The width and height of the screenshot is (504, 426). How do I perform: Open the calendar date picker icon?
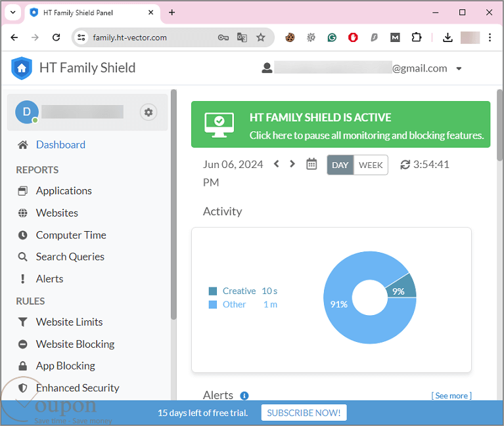[x=311, y=164]
